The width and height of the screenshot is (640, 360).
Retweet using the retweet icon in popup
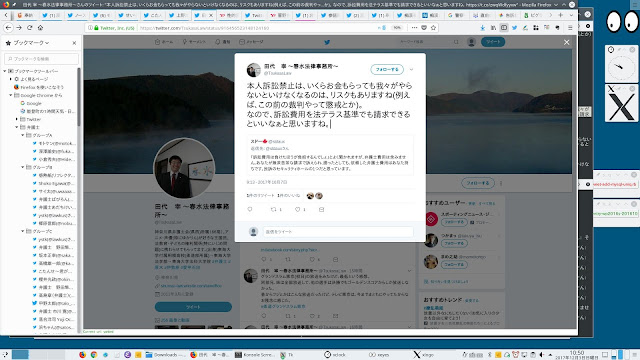click(x=273, y=209)
